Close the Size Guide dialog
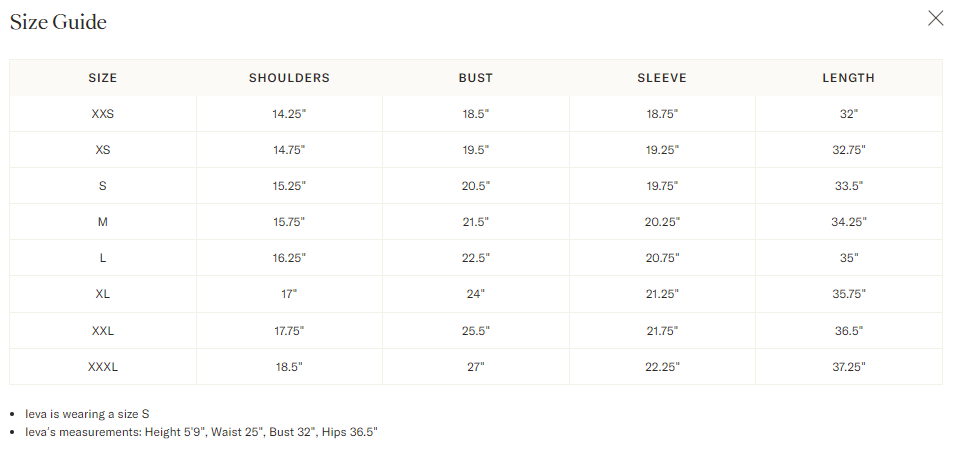The image size is (960, 473). click(936, 18)
